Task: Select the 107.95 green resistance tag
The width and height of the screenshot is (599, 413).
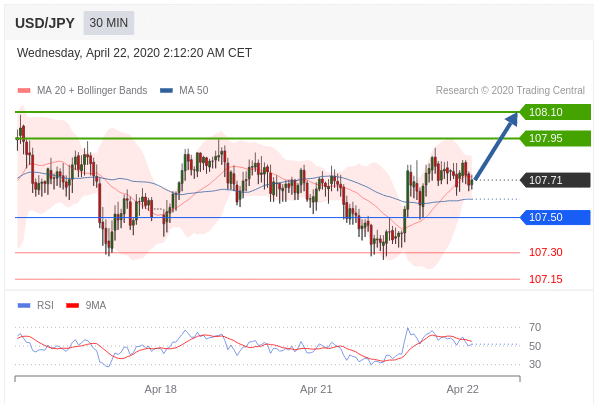Action: (x=555, y=138)
